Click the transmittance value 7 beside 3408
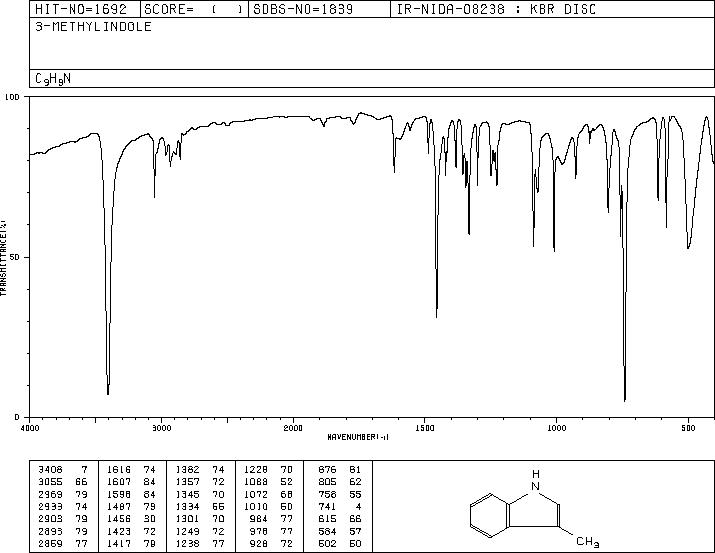Viewport: 715px width, 553px height. click(x=84, y=470)
